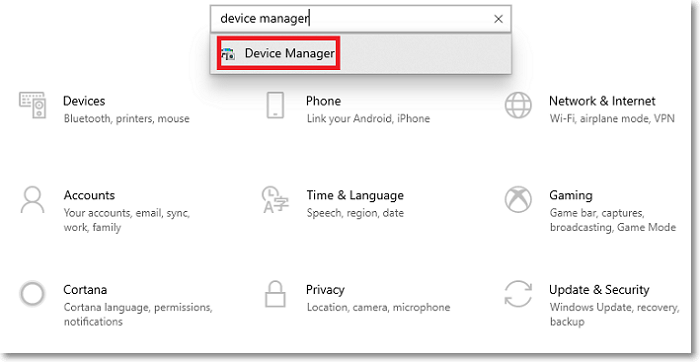The height and width of the screenshot is (362, 700).
Task: Clear the search box with the X
Action: tap(498, 19)
